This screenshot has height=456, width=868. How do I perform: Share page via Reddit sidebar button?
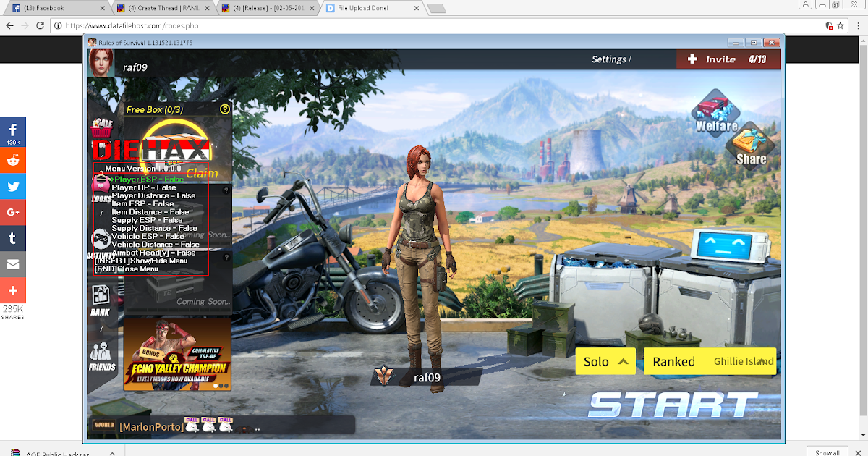[13, 160]
